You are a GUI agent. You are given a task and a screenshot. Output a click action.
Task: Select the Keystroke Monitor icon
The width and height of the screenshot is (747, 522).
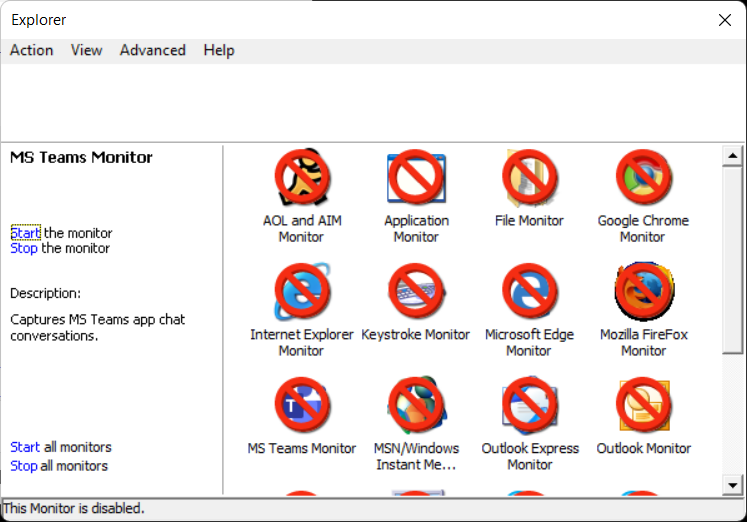416,291
